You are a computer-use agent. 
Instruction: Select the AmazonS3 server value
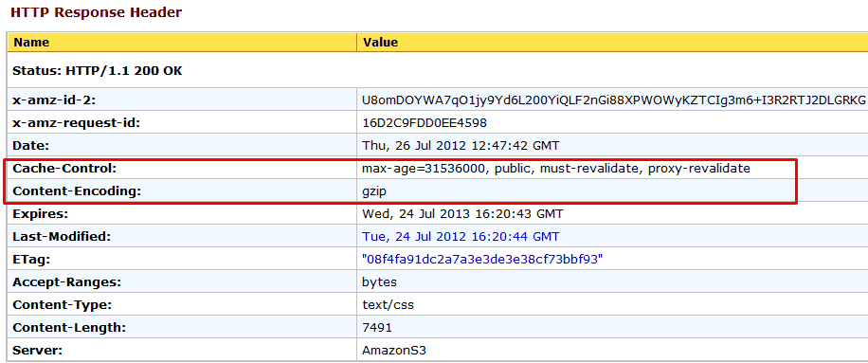tap(394, 351)
